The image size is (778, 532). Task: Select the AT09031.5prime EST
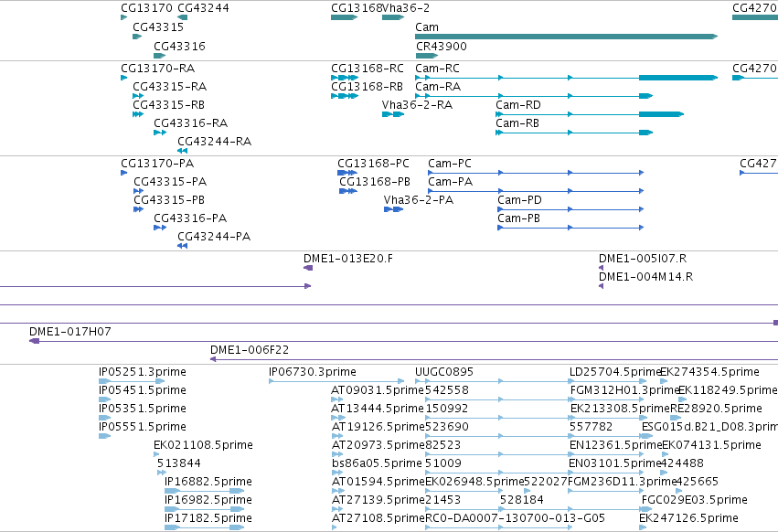coord(337,399)
